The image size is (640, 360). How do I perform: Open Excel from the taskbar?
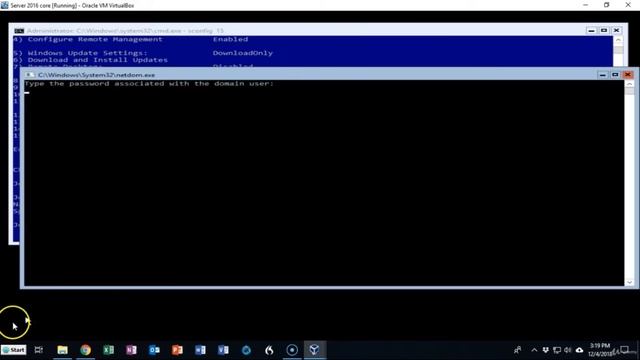click(x=109, y=350)
